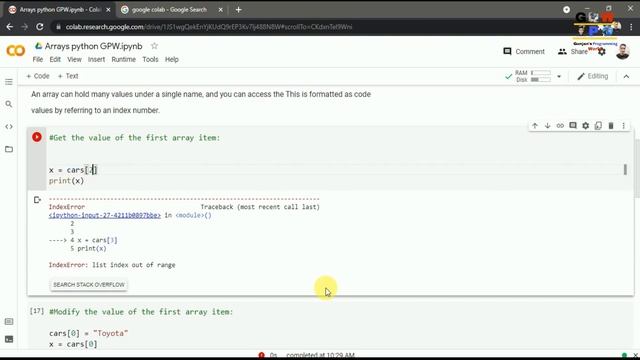Click the RAM usage bar
This screenshot has width=640, height=360.
click(540, 73)
